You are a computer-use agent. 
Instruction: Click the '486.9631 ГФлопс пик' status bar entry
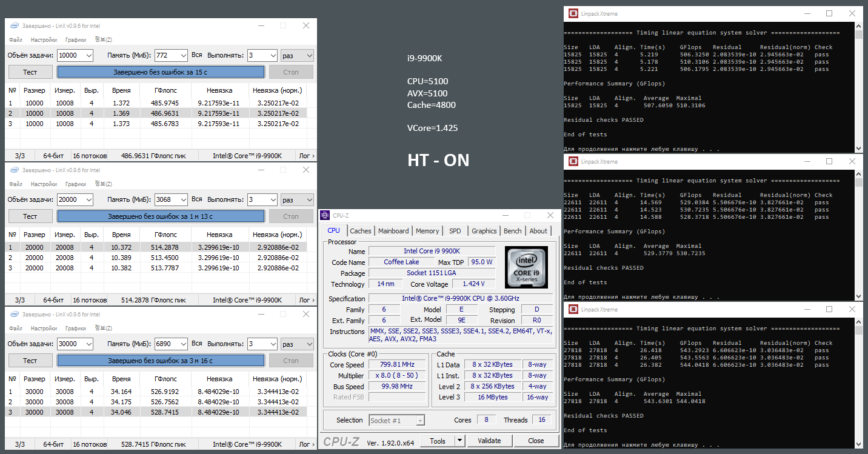pyautogui.click(x=153, y=156)
